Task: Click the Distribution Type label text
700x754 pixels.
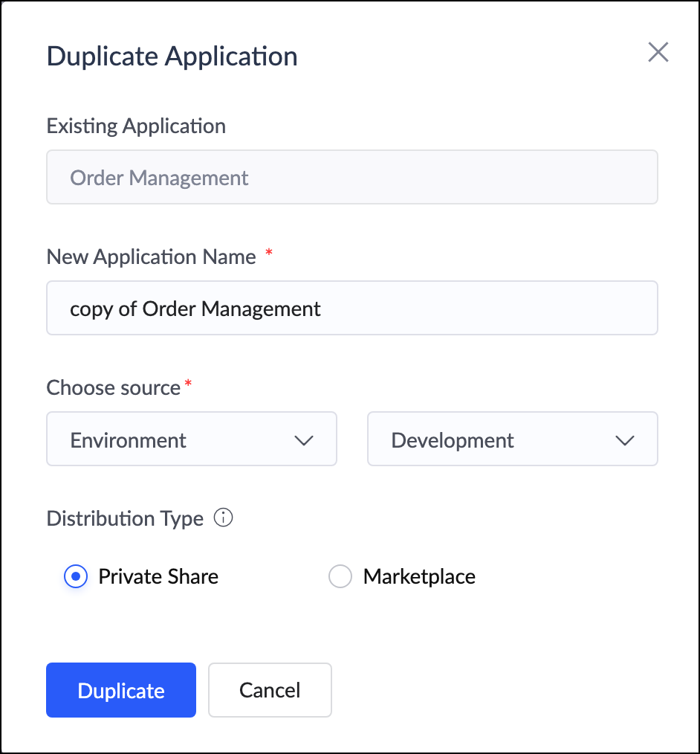Action: (125, 518)
